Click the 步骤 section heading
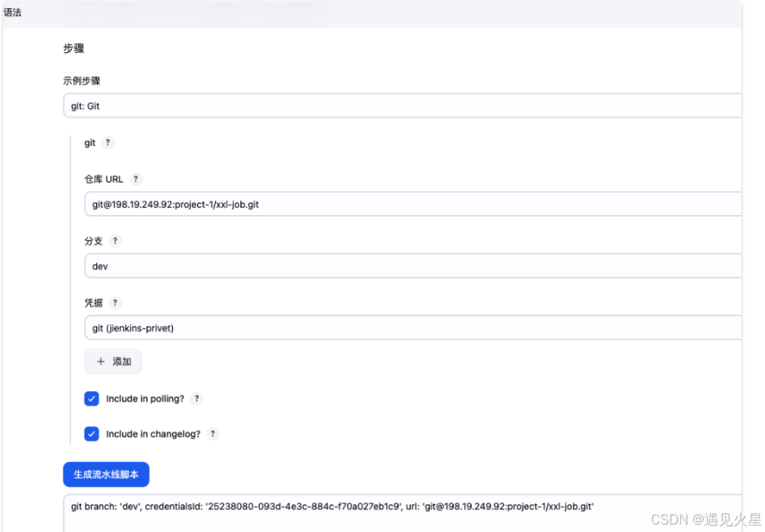The image size is (765, 532). pos(73,48)
